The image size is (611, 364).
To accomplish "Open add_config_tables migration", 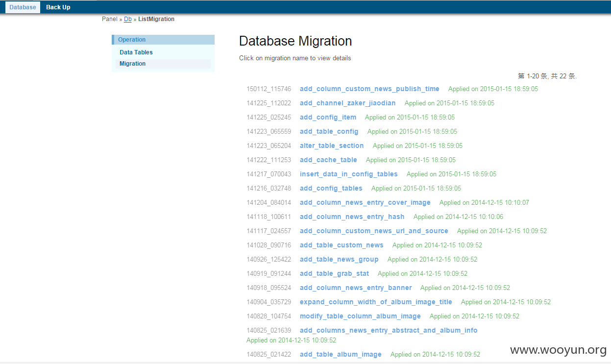I will coord(331,188).
